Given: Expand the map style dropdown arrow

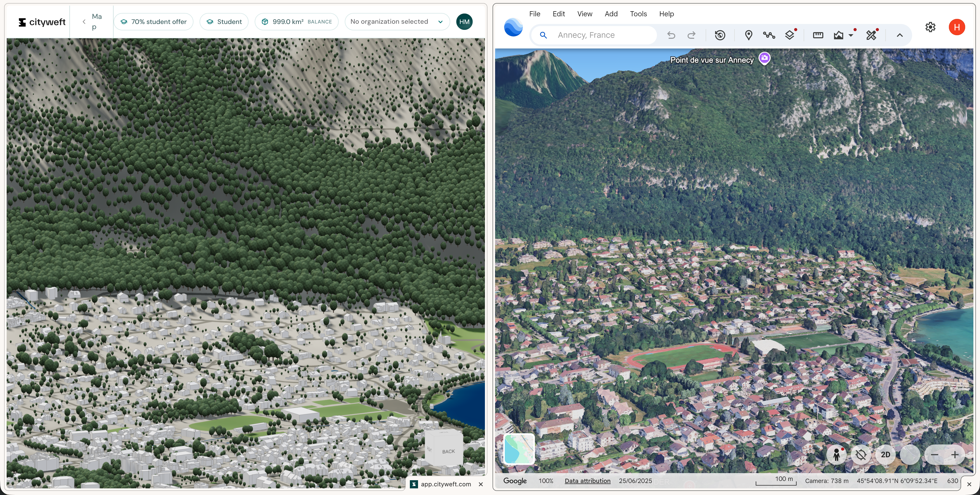Looking at the screenshot, I should click(x=851, y=35).
